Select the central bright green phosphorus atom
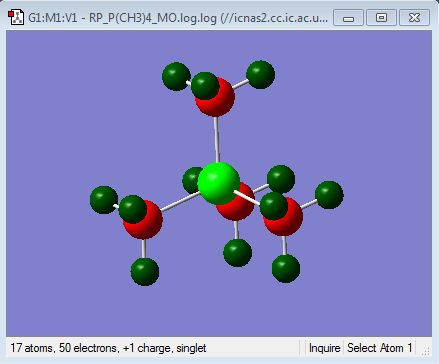Image resolution: width=439 pixels, height=364 pixels. point(219,183)
